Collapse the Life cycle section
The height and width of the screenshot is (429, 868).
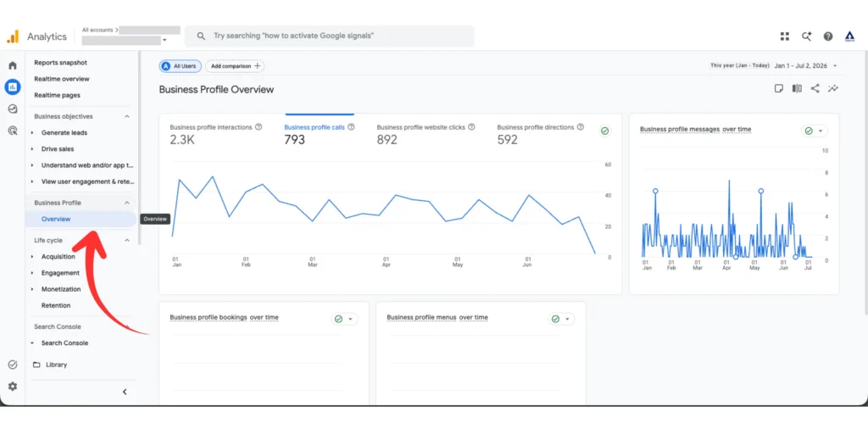click(x=127, y=240)
